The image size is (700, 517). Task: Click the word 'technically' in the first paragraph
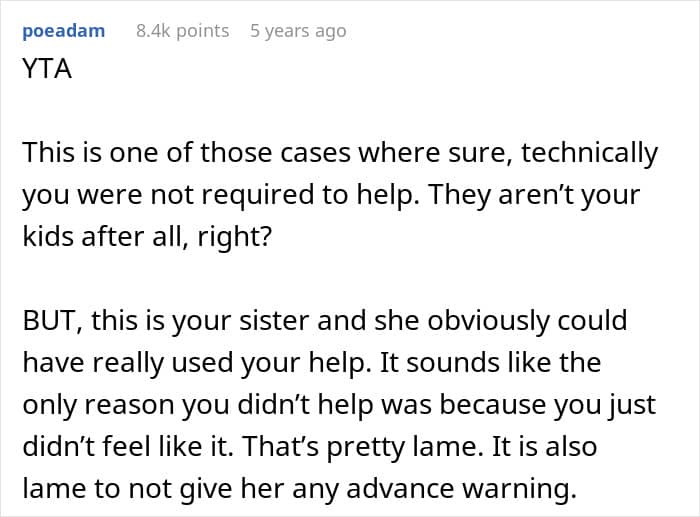pyautogui.click(x=589, y=153)
